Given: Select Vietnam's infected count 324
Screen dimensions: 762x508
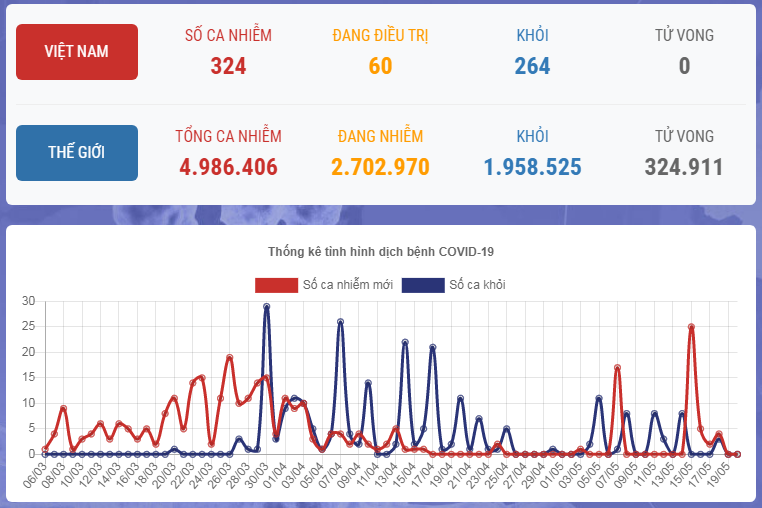Looking at the screenshot, I should (x=228, y=66).
